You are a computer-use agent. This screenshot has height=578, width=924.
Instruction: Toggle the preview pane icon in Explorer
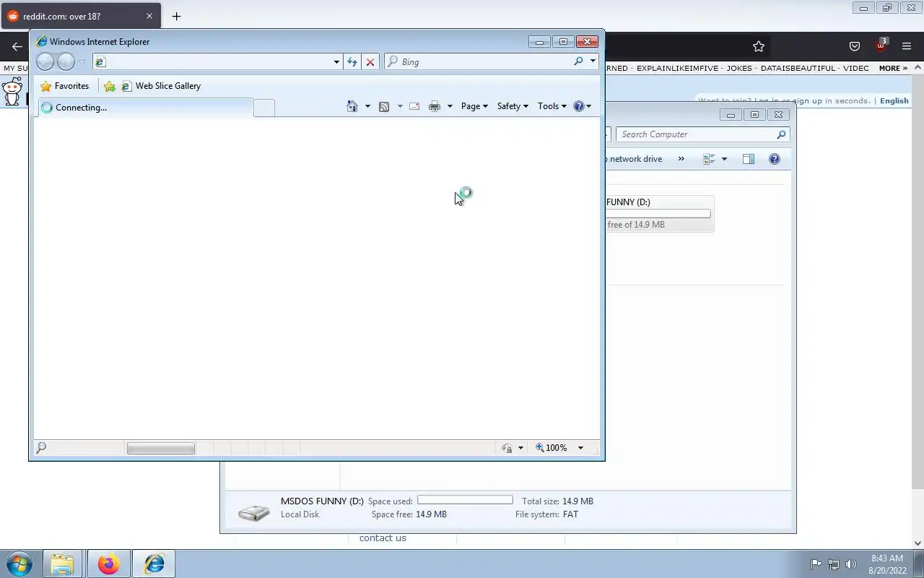[749, 159]
